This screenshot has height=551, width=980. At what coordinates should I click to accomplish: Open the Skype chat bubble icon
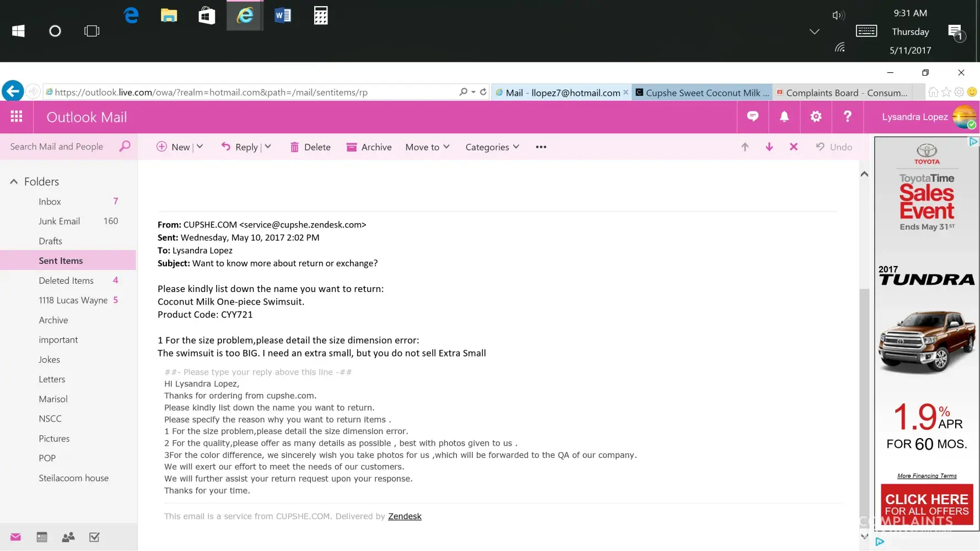click(x=752, y=116)
